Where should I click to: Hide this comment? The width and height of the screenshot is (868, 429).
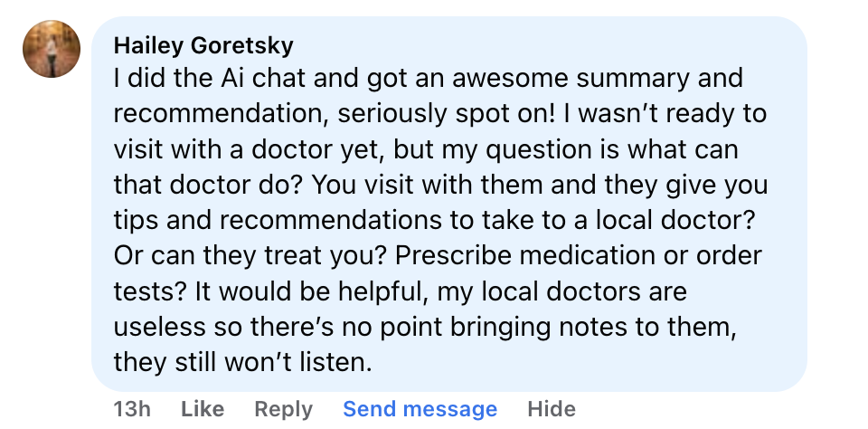(552, 409)
